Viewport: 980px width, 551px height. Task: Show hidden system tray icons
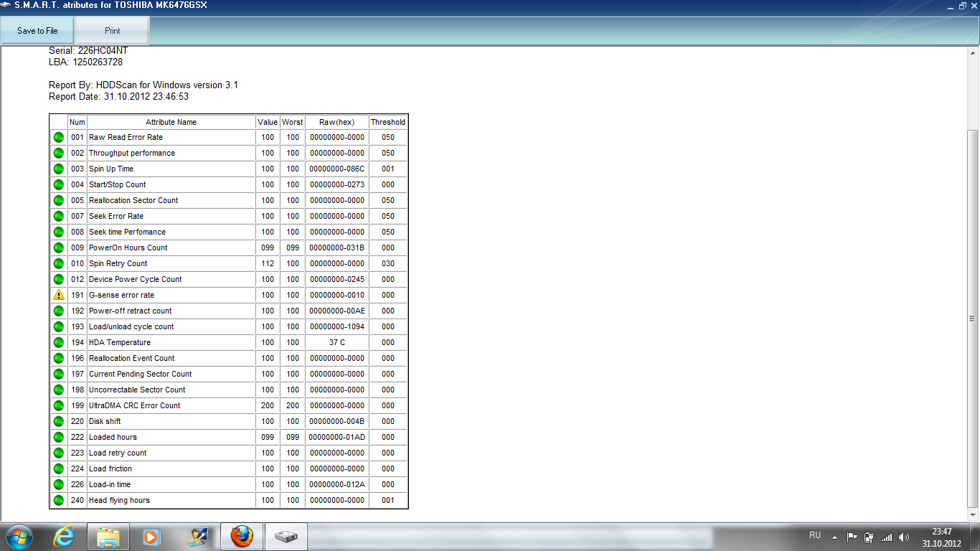[834, 537]
